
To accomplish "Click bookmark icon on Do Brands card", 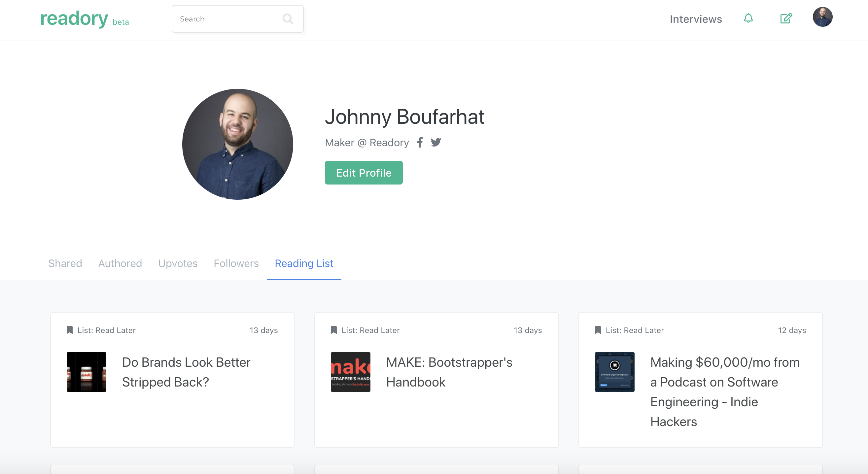I will coord(70,330).
